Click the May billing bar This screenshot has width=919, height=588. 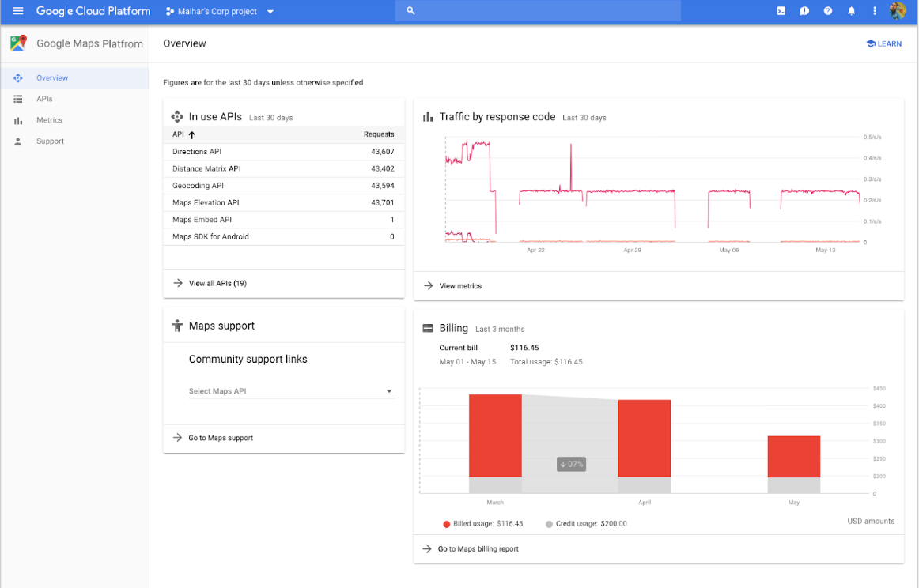794,465
